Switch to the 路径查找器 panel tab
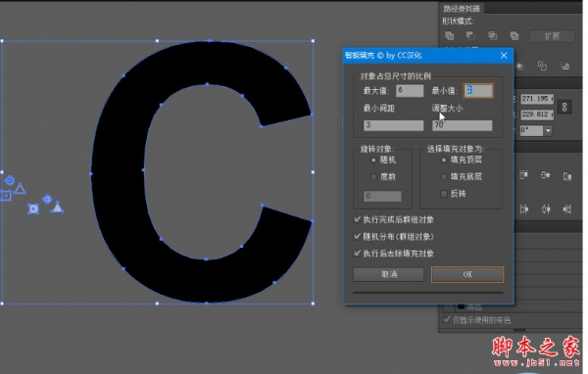The image size is (588, 374). [x=462, y=8]
